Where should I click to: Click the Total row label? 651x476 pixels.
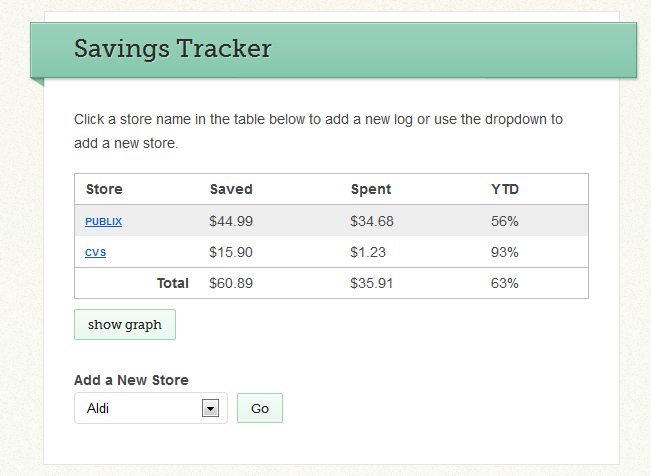pyautogui.click(x=173, y=283)
